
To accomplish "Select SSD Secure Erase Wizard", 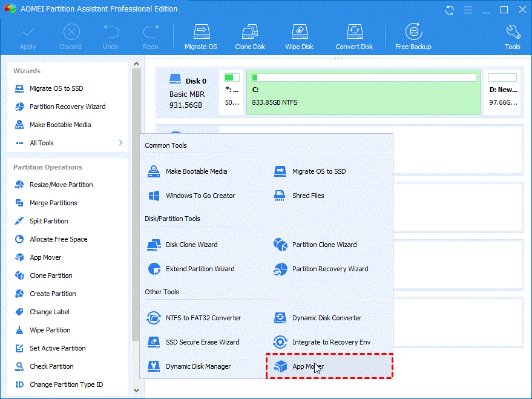I will point(202,342).
